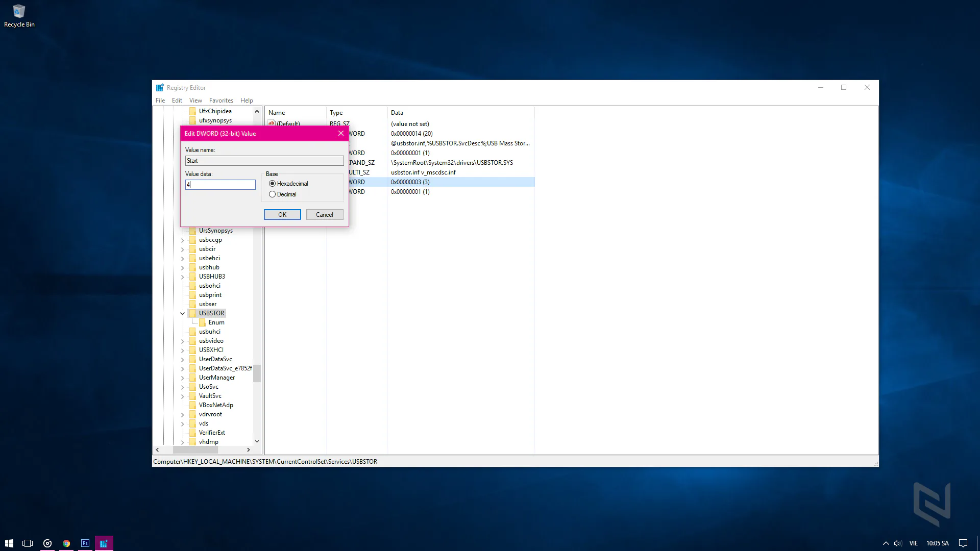Viewport: 980px width, 551px height.
Task: Open the Help menu
Action: click(247, 101)
